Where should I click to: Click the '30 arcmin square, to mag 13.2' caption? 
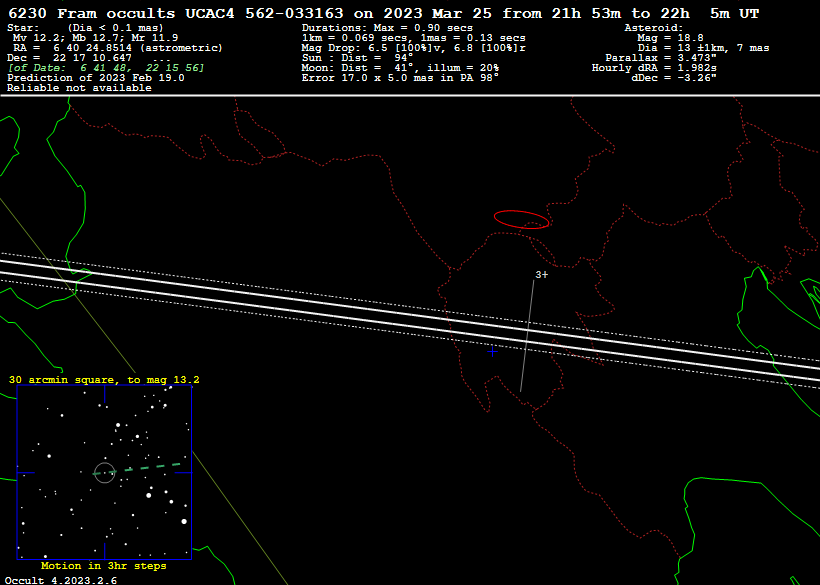click(x=104, y=380)
